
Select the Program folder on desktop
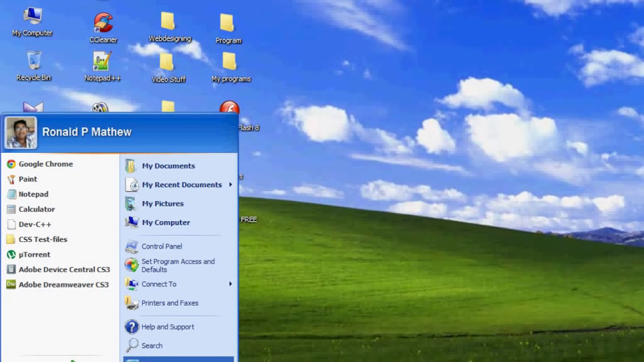pos(227,23)
